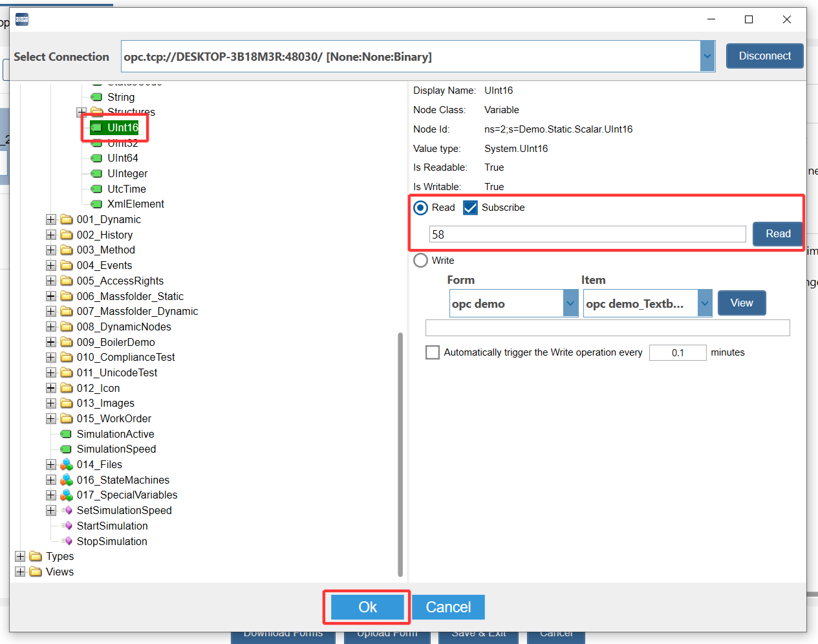Click the StopSimulation method icon
This screenshot has height=644, width=818.
click(66, 542)
